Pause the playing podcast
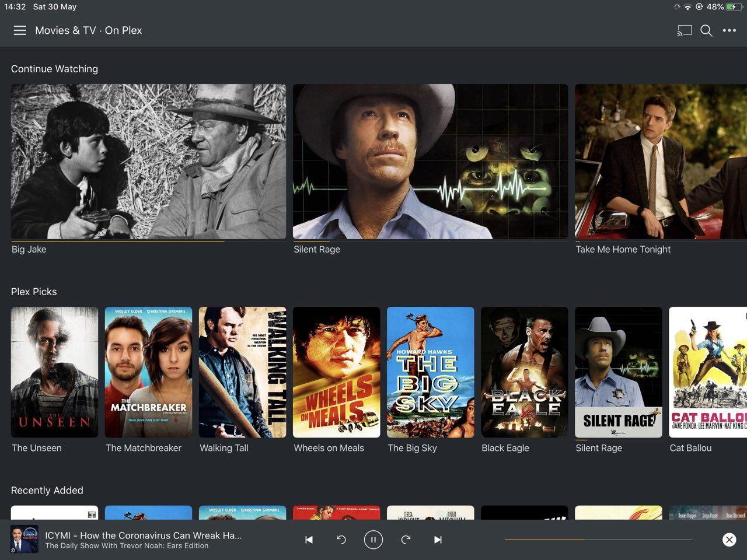Image resolution: width=747 pixels, height=560 pixels. click(373, 540)
